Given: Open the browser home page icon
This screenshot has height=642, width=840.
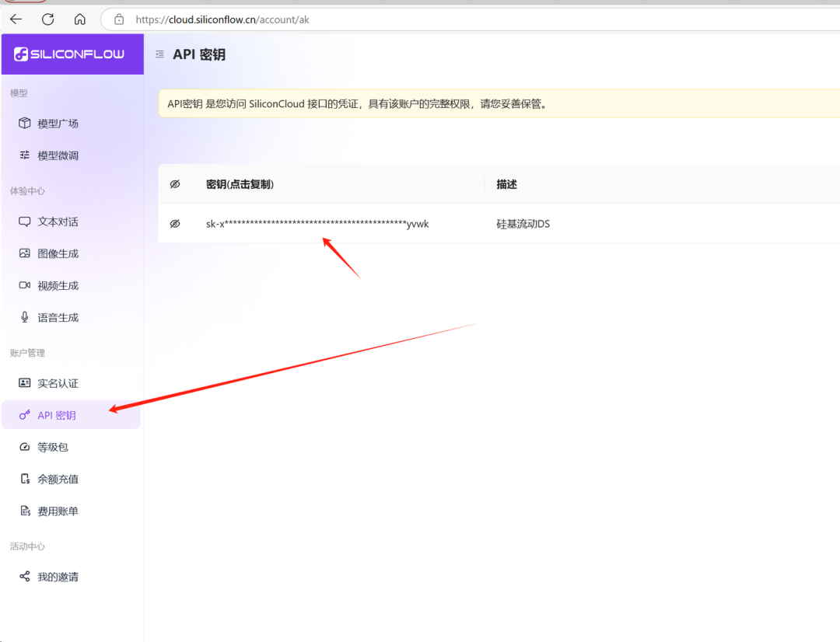Looking at the screenshot, I should point(80,19).
